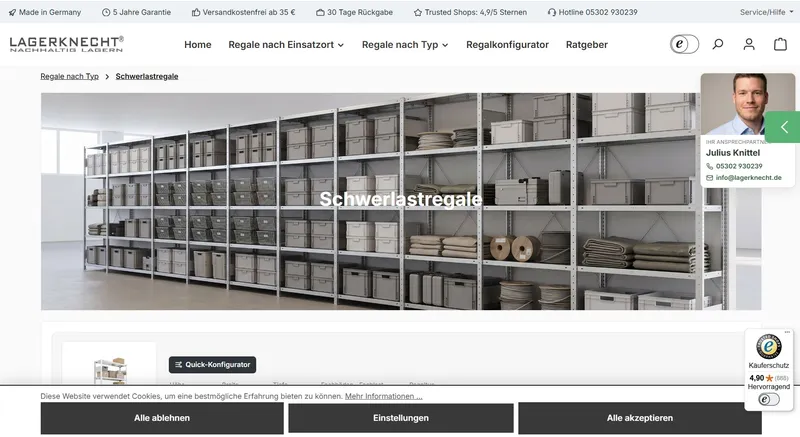
Task: Click the 4,90 rating in Käuferschutz widget
Action: coord(757,378)
